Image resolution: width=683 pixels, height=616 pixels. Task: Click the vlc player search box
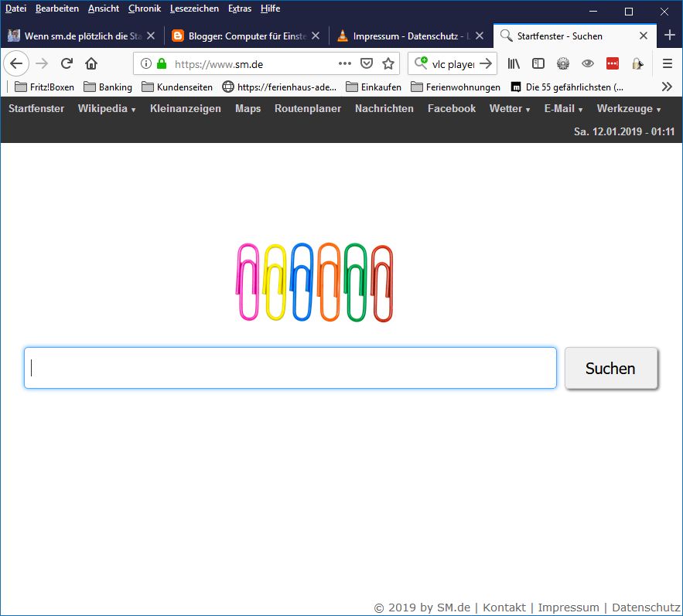point(453,64)
